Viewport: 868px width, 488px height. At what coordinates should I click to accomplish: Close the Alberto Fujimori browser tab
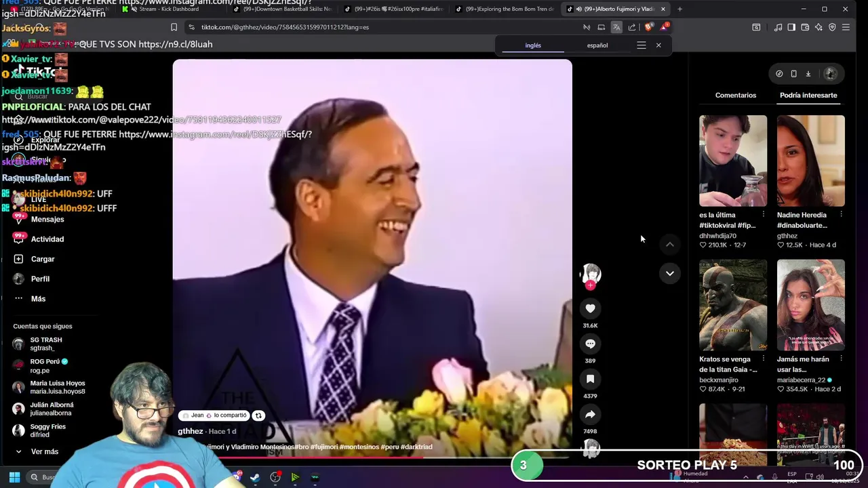click(663, 9)
